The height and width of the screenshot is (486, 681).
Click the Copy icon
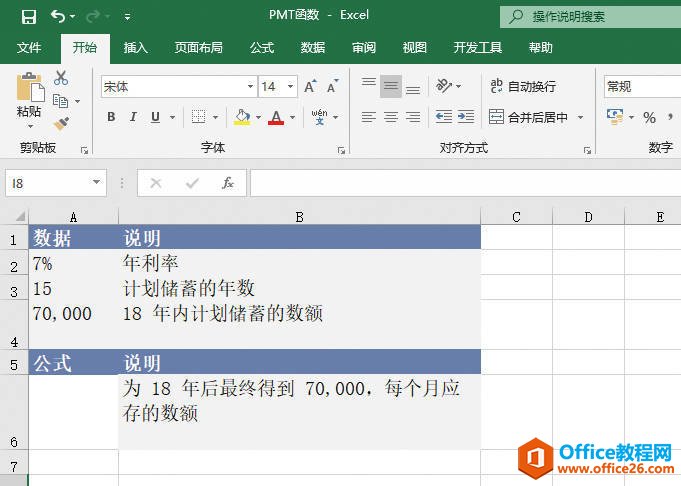coord(61,101)
